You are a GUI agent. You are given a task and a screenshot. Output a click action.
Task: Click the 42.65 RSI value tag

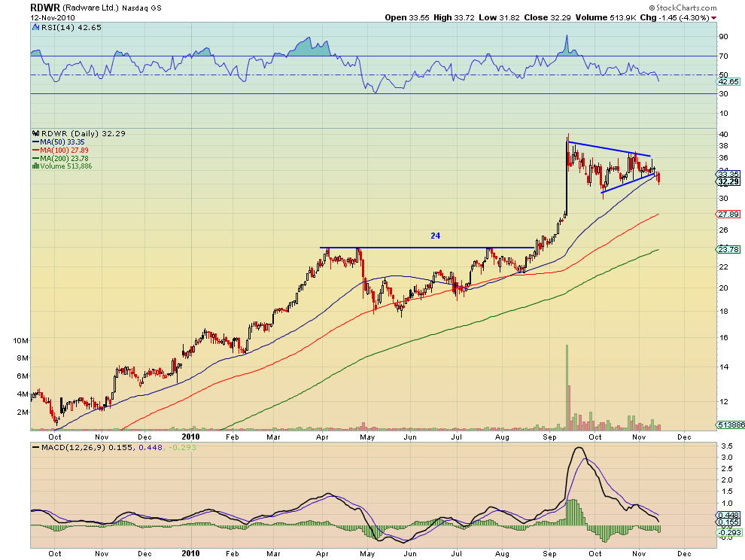coord(728,82)
